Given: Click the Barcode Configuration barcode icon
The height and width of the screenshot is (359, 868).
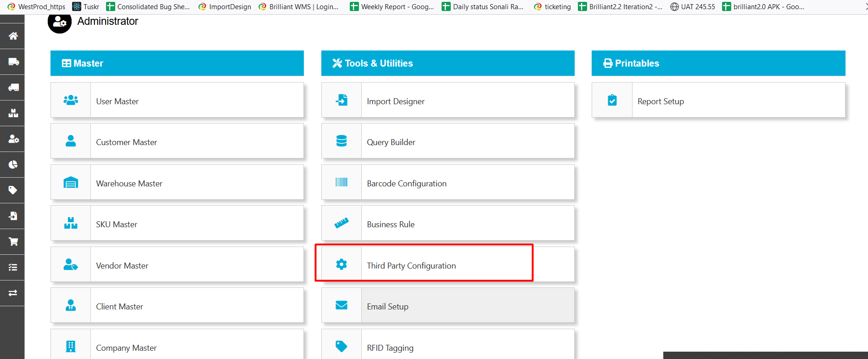Looking at the screenshot, I should pos(341,182).
